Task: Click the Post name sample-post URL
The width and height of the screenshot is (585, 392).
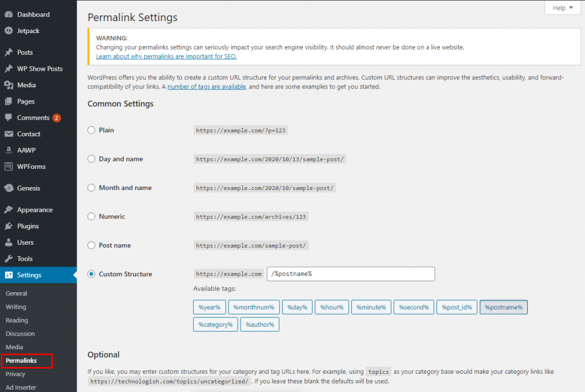Action: (251, 245)
